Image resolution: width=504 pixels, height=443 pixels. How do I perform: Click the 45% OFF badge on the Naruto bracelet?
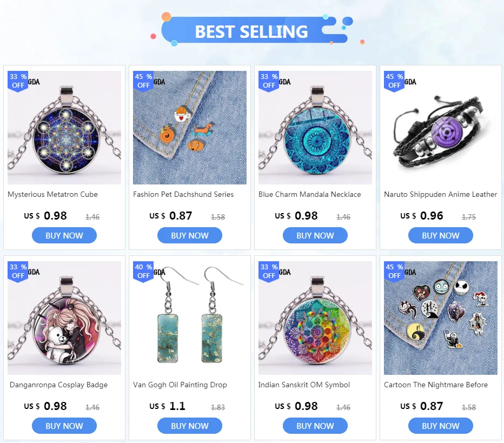(394, 81)
